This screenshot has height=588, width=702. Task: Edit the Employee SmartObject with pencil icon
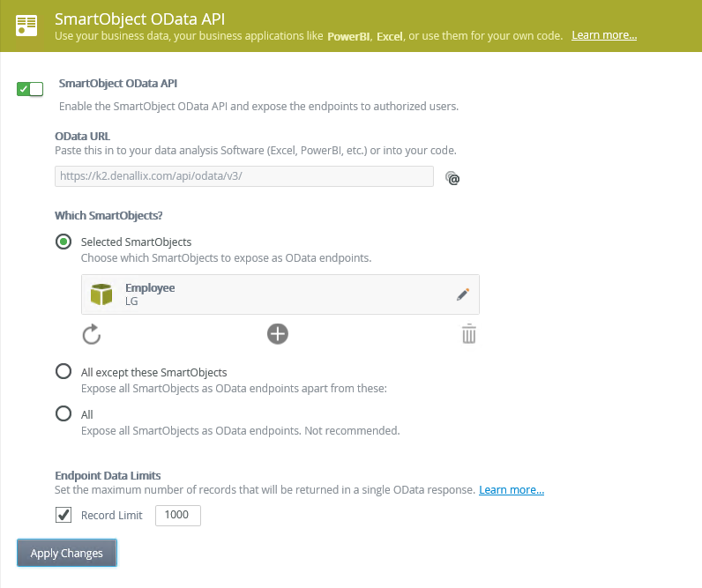pos(463,294)
